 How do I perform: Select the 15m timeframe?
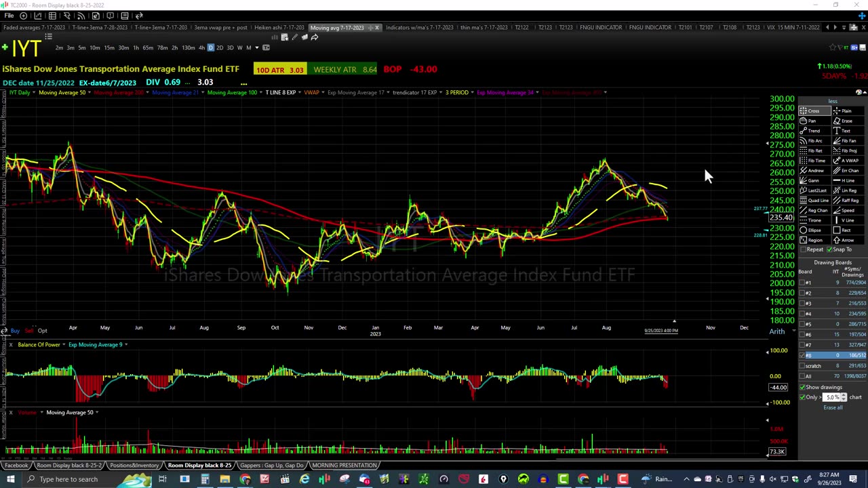point(109,47)
